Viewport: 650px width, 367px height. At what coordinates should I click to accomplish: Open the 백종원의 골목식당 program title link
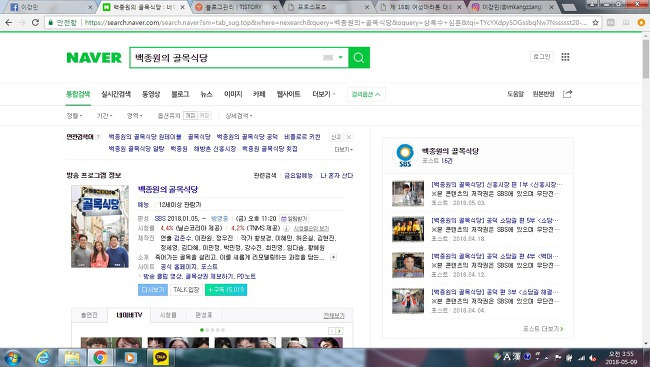[x=168, y=190]
